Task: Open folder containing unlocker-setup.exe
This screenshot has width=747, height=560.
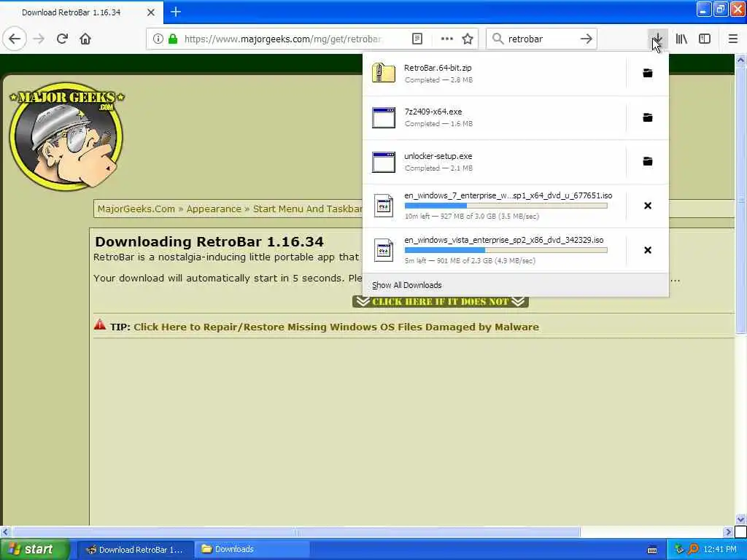Action: coord(648,161)
